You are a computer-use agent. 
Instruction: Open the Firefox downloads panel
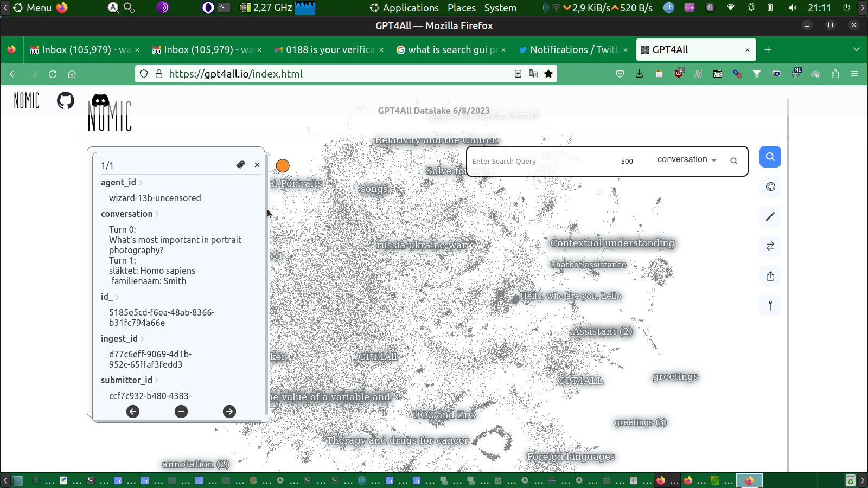point(640,74)
